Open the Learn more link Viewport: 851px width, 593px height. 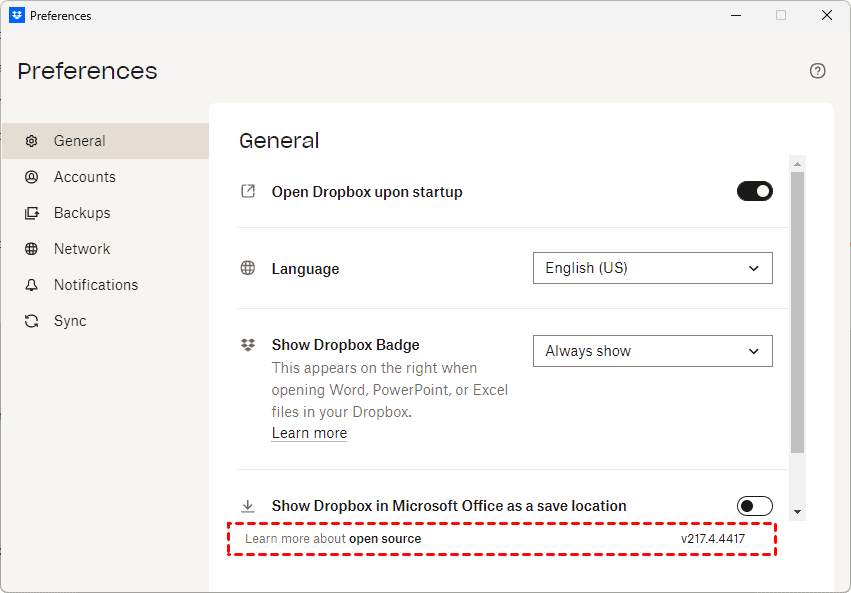tap(309, 433)
